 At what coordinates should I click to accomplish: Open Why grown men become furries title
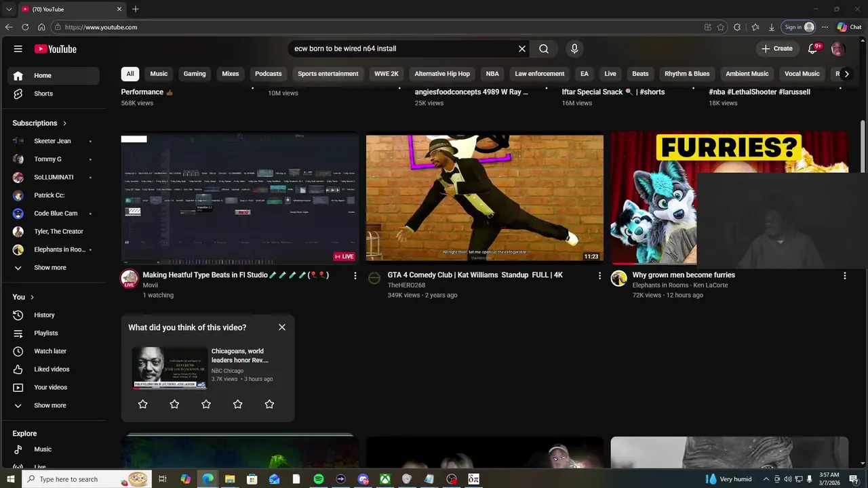tap(684, 275)
